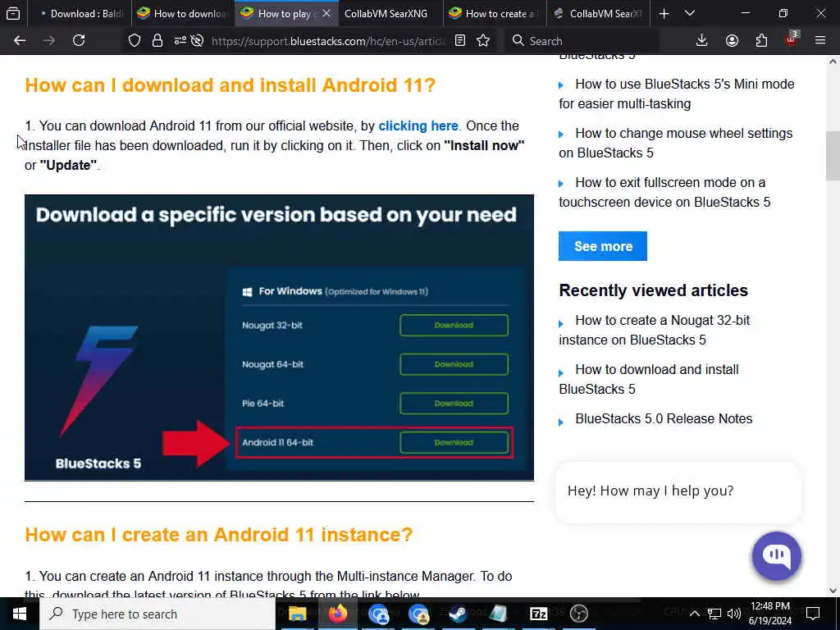The width and height of the screenshot is (840, 630).
Task: Switch to the Download : Baldi tab
Action: pyautogui.click(x=80, y=13)
